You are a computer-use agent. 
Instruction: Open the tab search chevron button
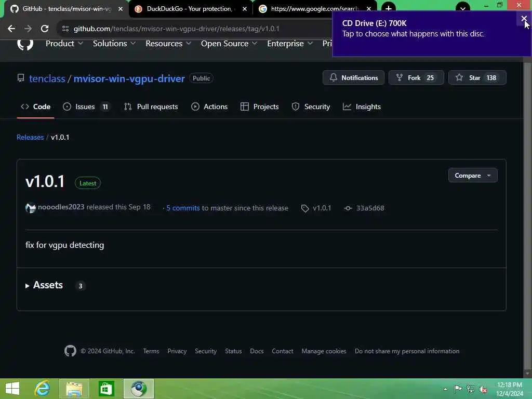tap(463, 8)
